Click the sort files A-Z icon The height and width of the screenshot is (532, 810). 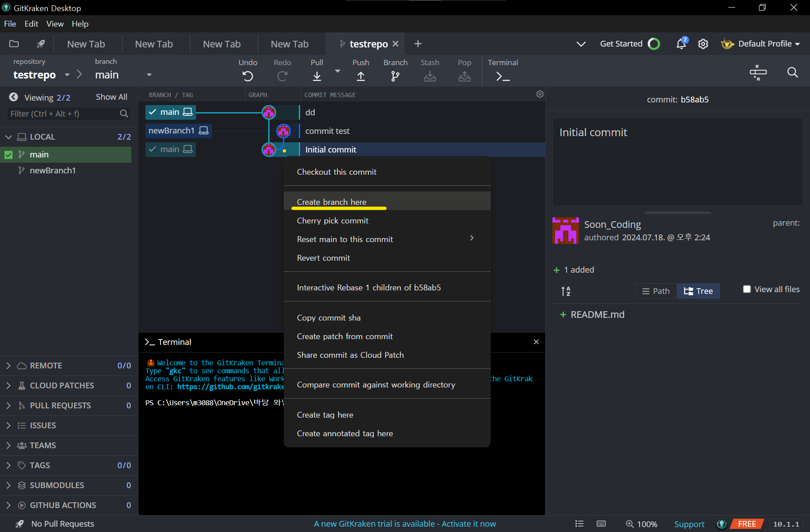click(566, 291)
